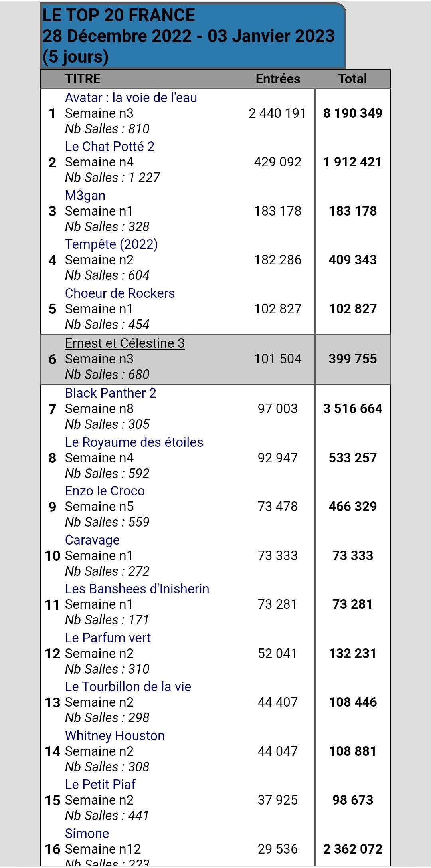This screenshot has width=431, height=868.
Task: Click the Le Parfum vert title
Action: tap(108, 638)
